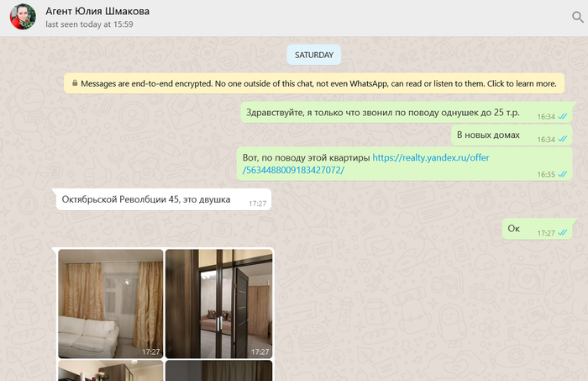This screenshot has height=381, width=588.
Task: Click read receipt ticks on 'Ок' message
Action: tap(562, 233)
